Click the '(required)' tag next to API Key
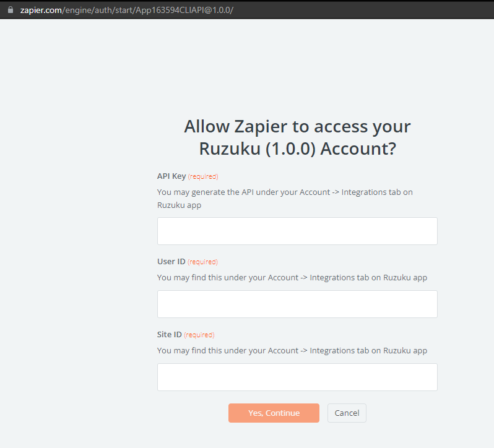Screen dimensions: 494x448 click(203, 176)
